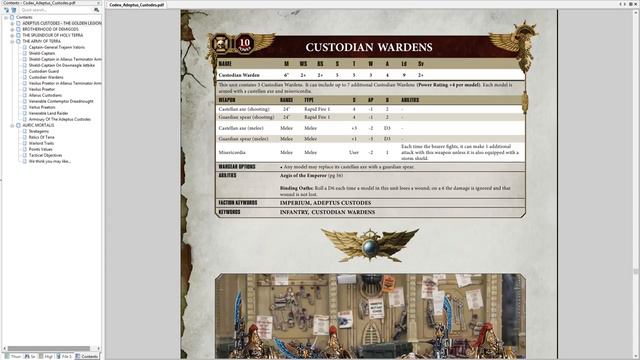The image size is (640, 360).
Task: Click the sidebar scroll-right arrow
Action: point(98,349)
